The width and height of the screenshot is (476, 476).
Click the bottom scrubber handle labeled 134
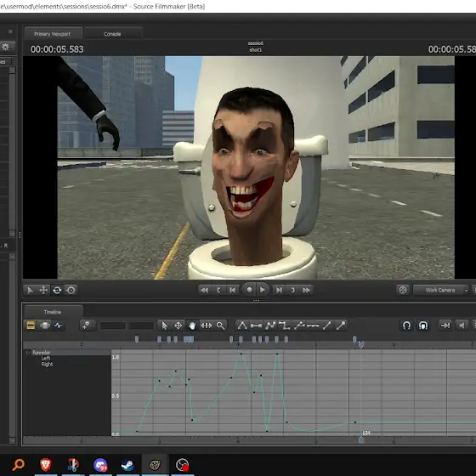[x=361, y=439]
